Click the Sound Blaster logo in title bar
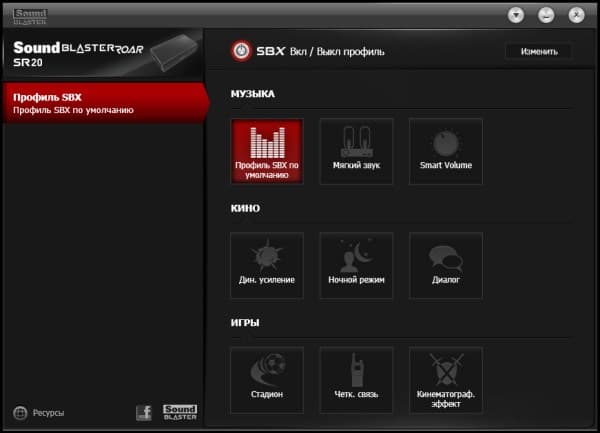The image size is (600, 433). point(30,17)
